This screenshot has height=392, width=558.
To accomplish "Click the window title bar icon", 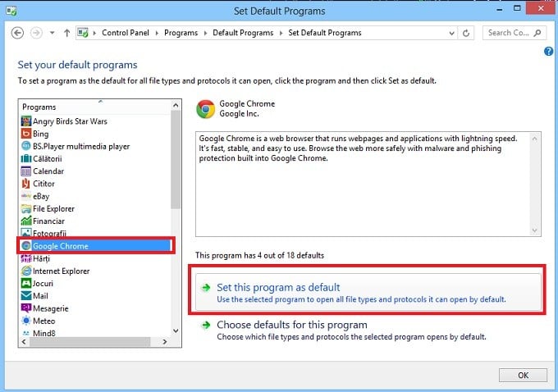I will click(11, 11).
